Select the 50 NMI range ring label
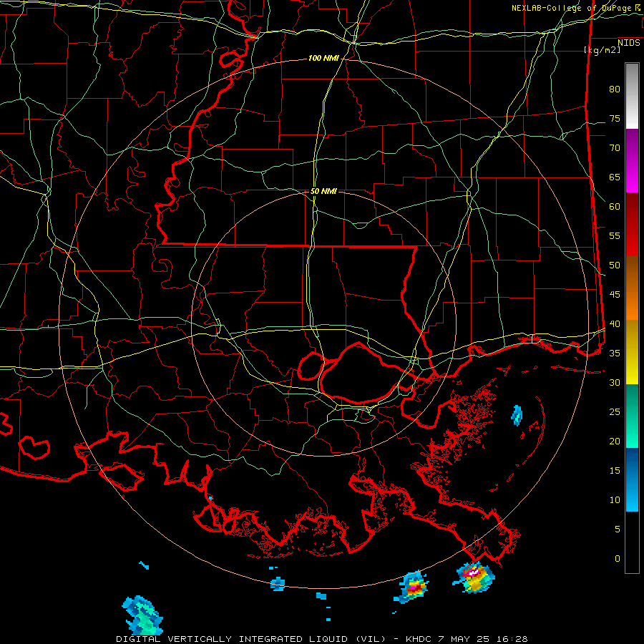 [323, 191]
